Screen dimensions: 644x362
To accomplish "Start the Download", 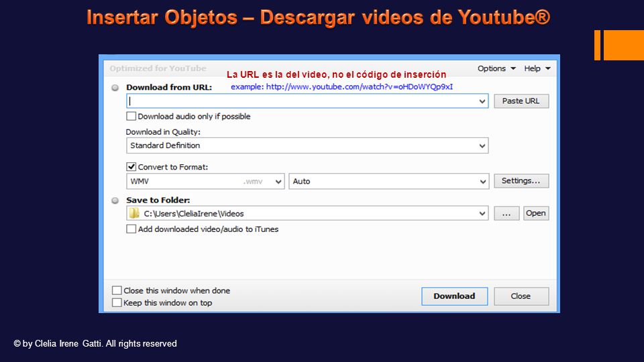I will coord(455,296).
